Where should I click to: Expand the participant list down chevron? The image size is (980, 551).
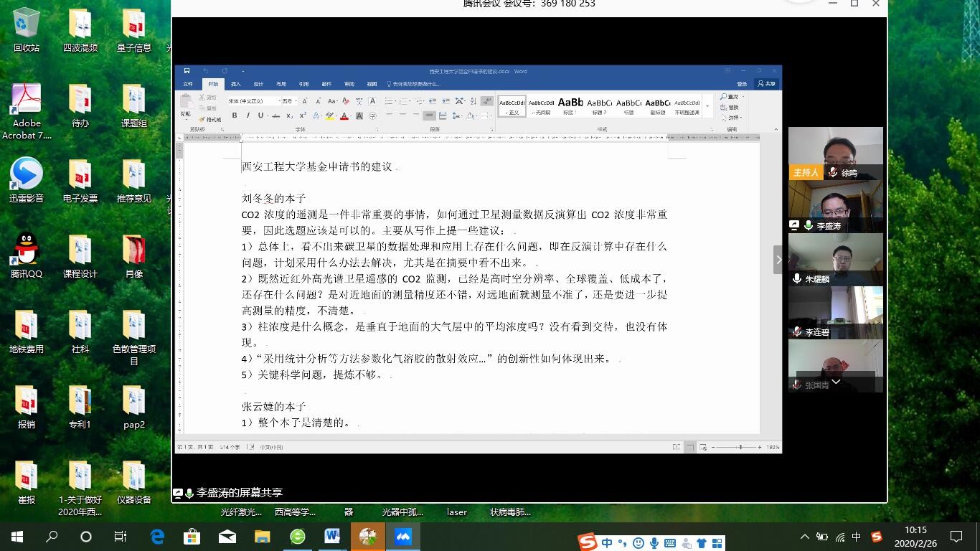pyautogui.click(x=836, y=382)
